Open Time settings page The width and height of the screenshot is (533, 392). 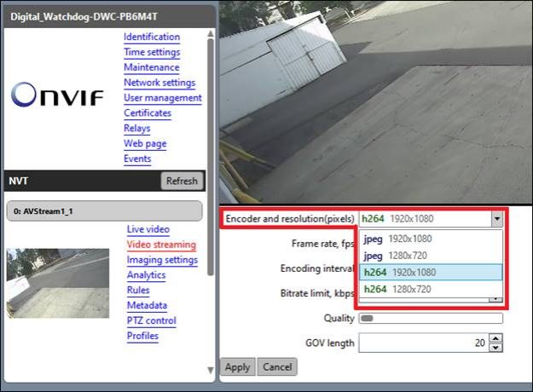[x=151, y=52]
